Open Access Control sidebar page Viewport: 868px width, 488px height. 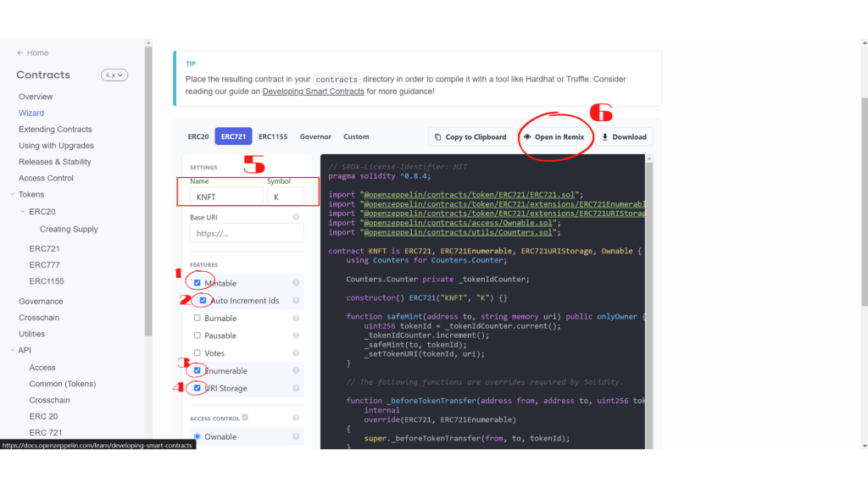pyautogui.click(x=46, y=178)
